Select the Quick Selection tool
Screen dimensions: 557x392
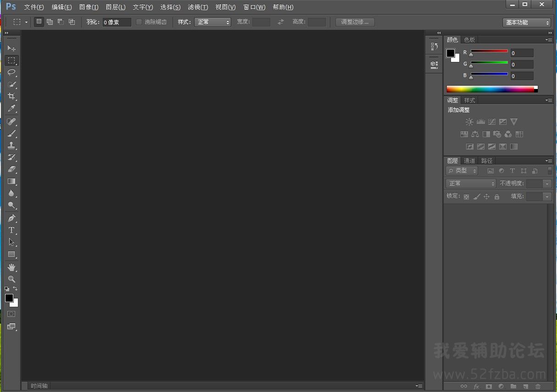point(11,84)
